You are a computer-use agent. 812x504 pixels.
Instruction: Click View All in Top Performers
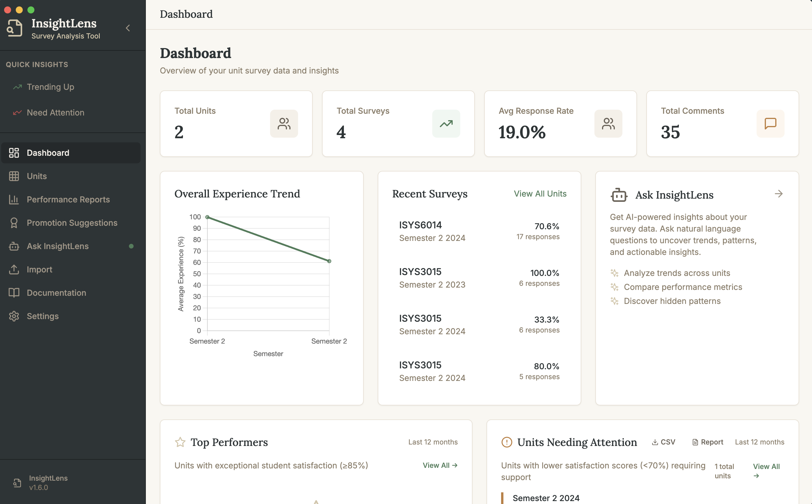click(440, 465)
